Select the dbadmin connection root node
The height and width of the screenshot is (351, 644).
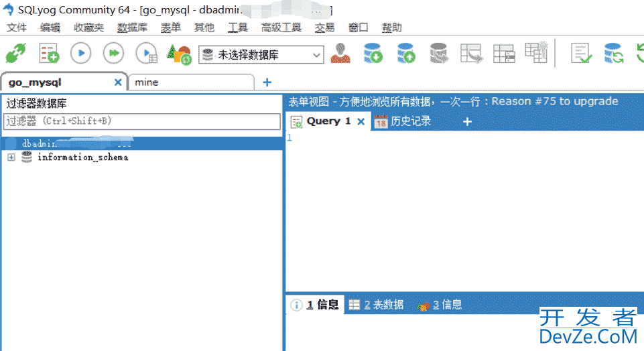coord(142,143)
